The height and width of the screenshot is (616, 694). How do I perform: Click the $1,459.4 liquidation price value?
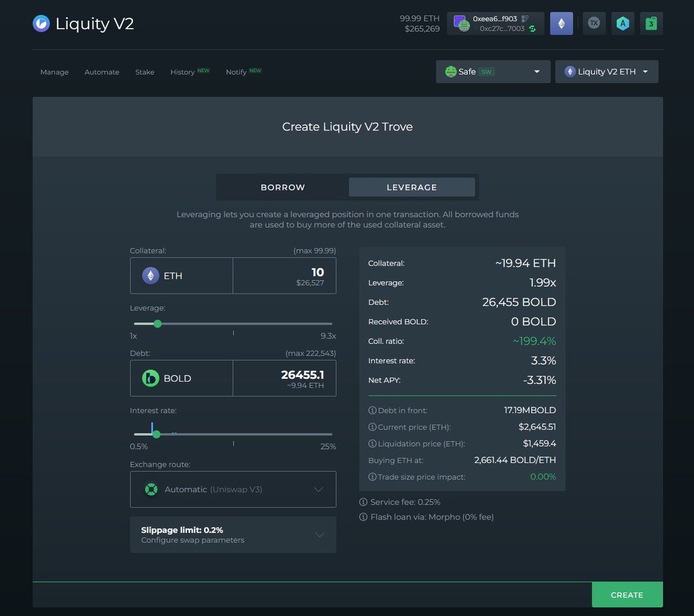[x=540, y=444]
